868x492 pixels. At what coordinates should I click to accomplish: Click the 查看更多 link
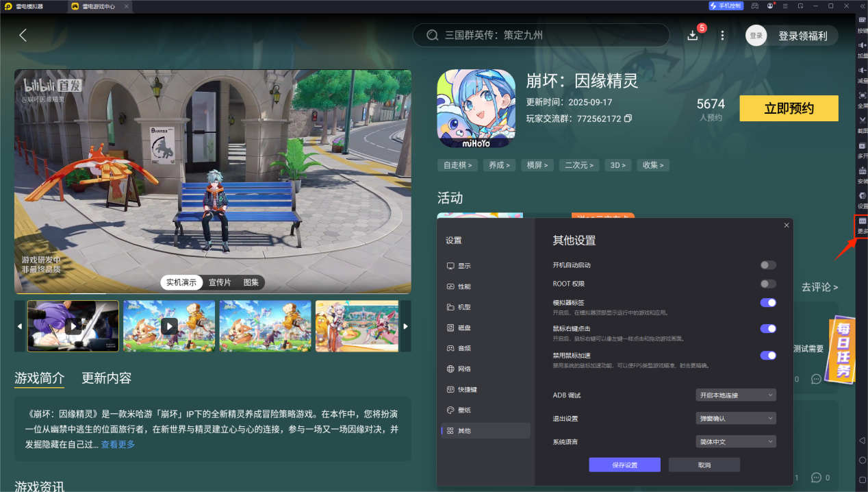coord(118,444)
